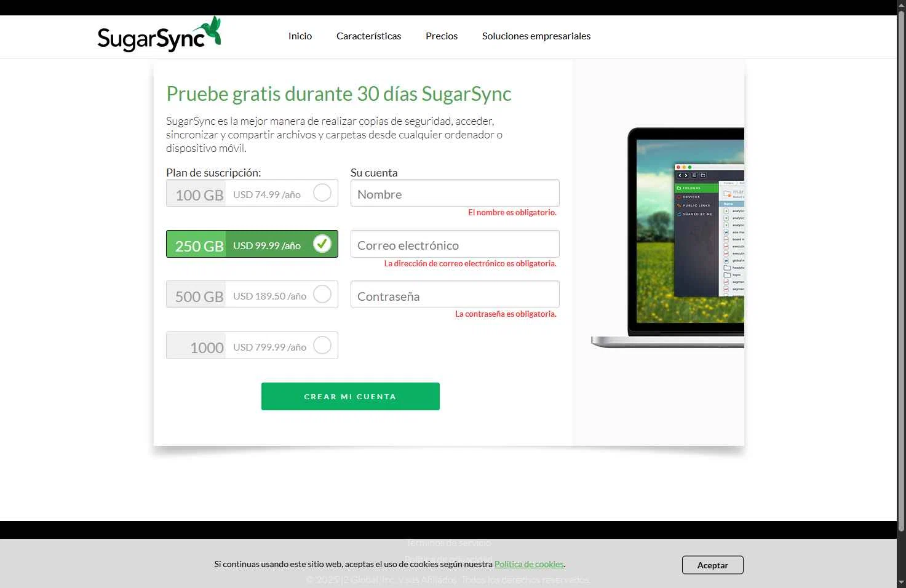Click 'El nombre es obligatorio.' error text
The width and height of the screenshot is (906, 588).
(512, 213)
